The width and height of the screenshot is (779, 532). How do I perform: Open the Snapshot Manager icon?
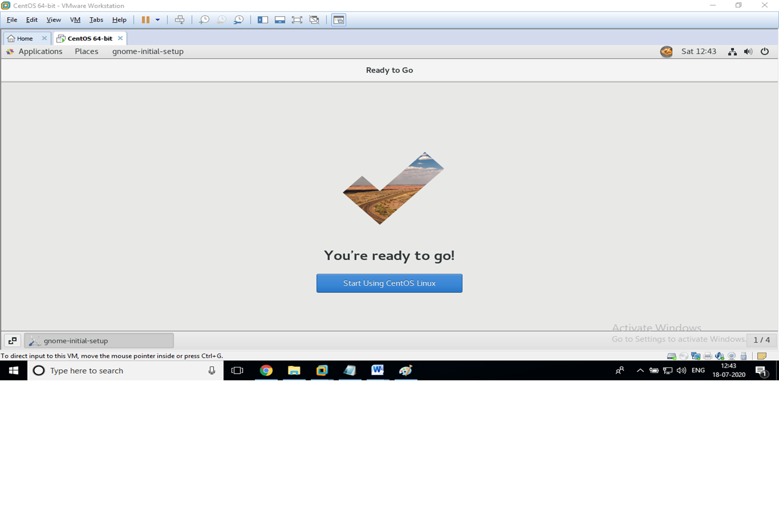coord(238,20)
